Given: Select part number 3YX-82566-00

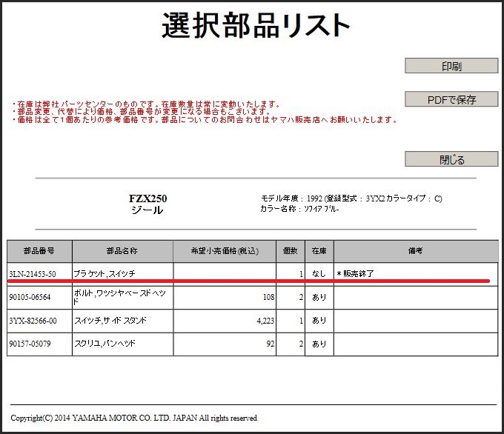Looking at the screenshot, I should pos(32,321).
